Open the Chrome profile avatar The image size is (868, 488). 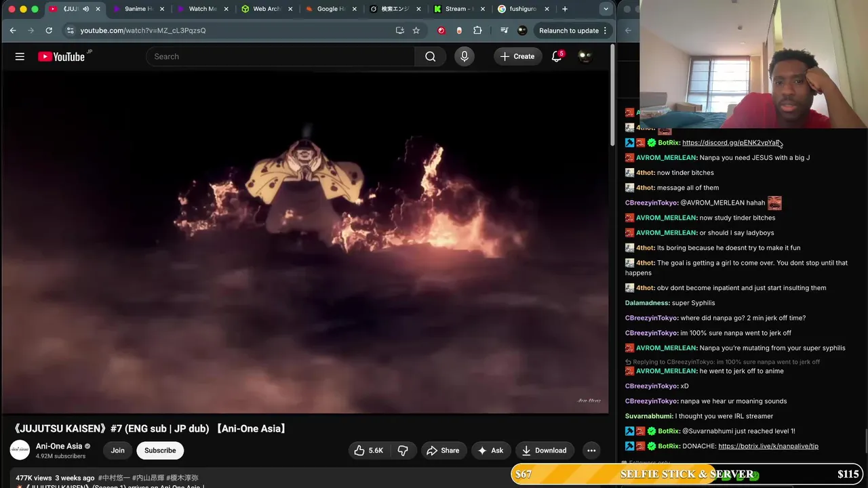point(522,30)
